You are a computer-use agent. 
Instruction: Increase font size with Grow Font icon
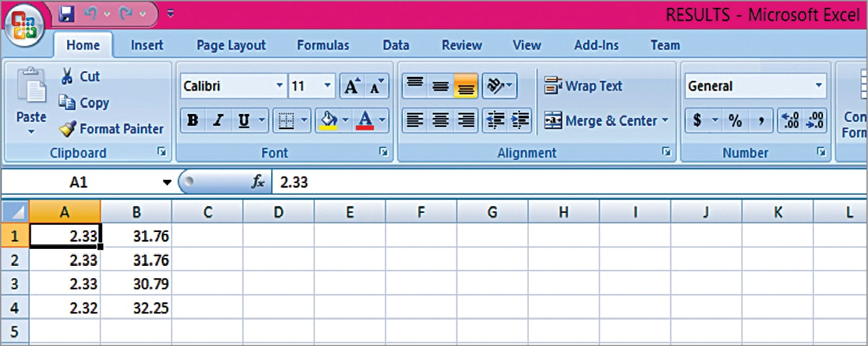click(x=352, y=86)
